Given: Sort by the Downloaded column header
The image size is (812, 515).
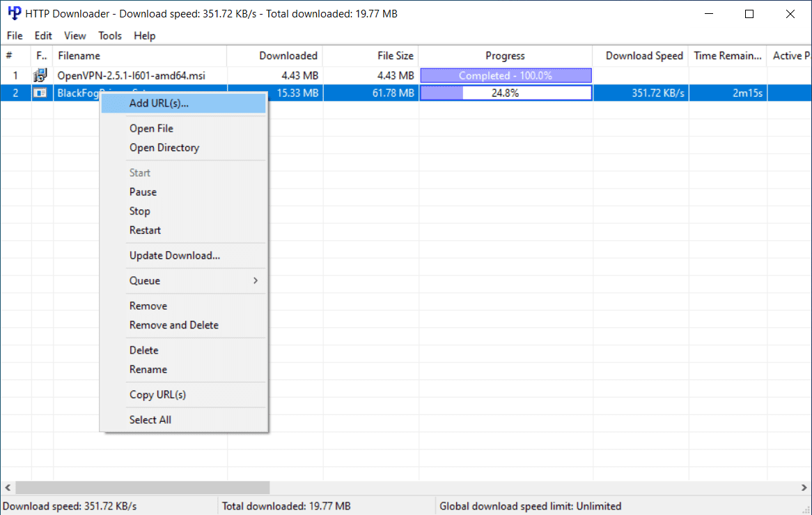Looking at the screenshot, I should tap(275, 56).
